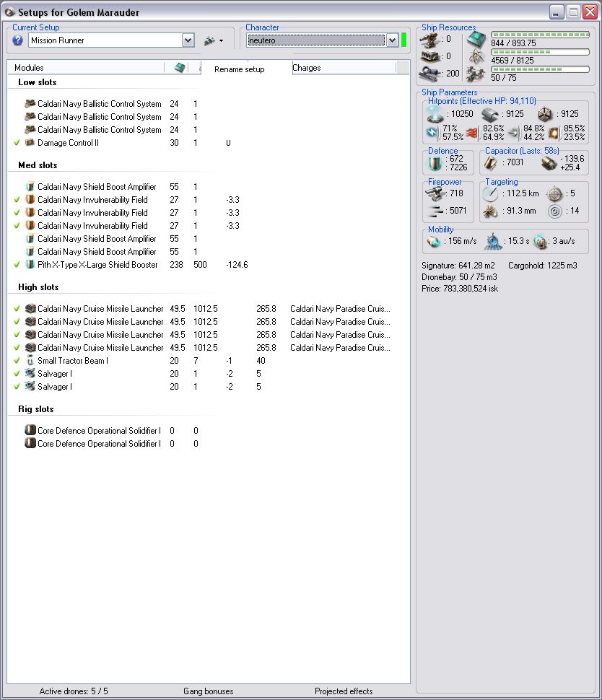Screen dimensions: 602x700
Task: Click the sensor strength icon beside 14
Action: (x=554, y=211)
